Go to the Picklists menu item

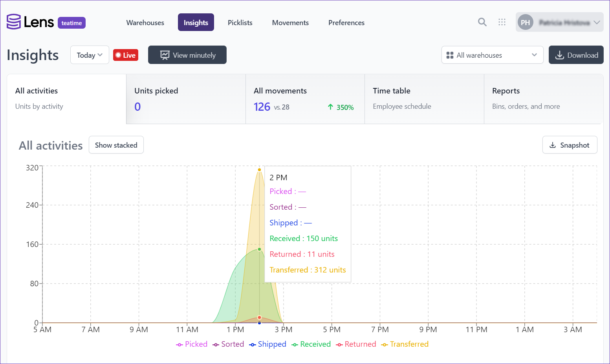[x=240, y=23]
